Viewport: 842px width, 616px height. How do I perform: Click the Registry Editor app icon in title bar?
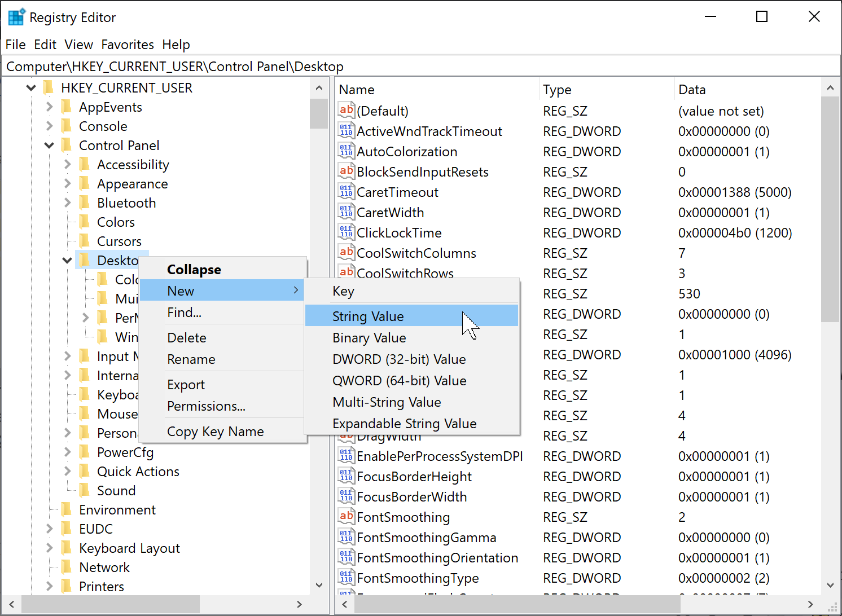point(16,17)
